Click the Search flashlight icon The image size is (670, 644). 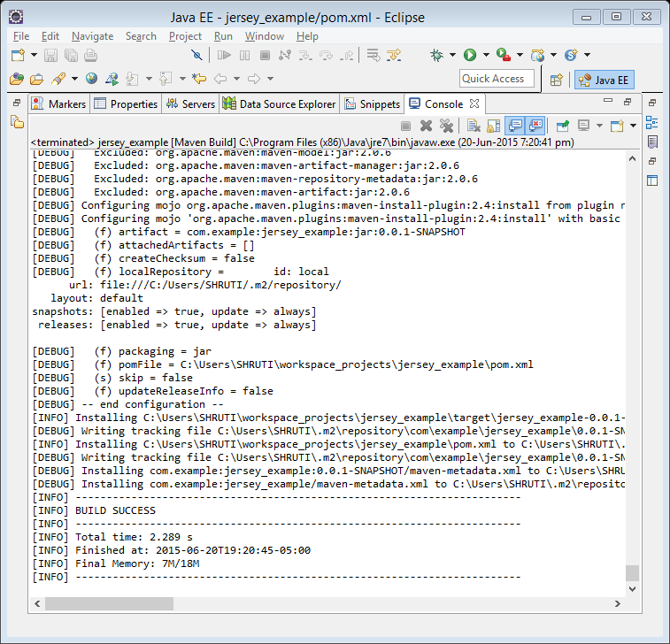(x=58, y=79)
